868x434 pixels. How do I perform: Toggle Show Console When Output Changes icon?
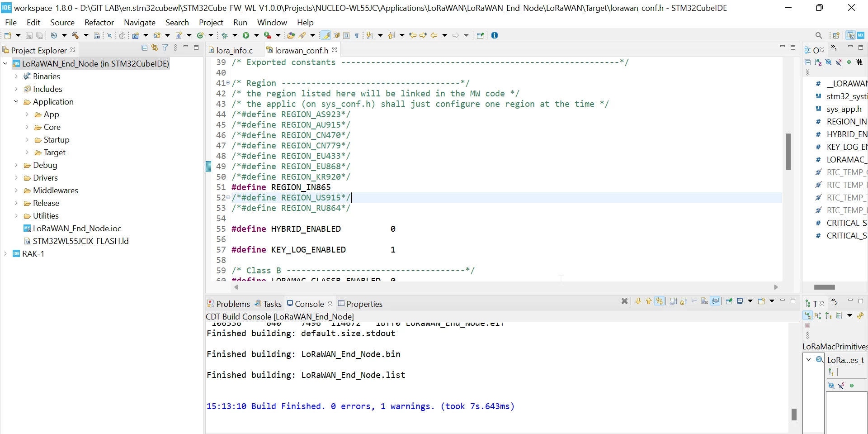[x=715, y=301]
